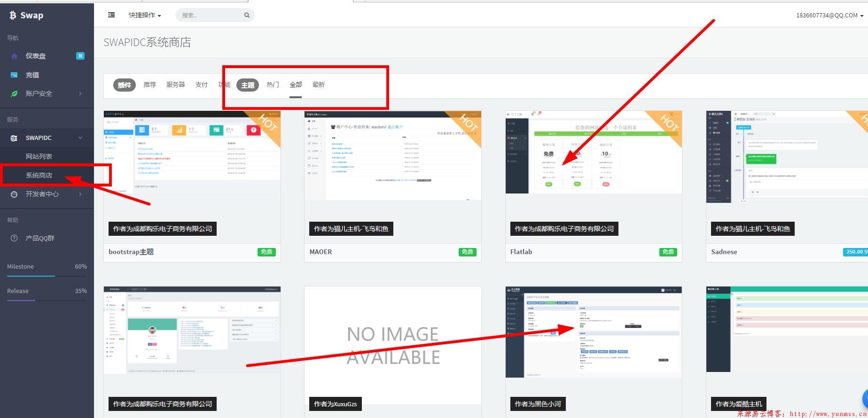
Task: Select the 服务器 tab
Action: (x=176, y=85)
